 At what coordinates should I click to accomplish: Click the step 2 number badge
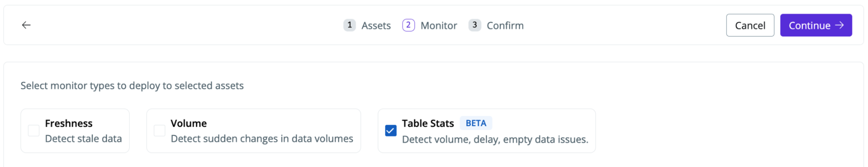pos(408,25)
